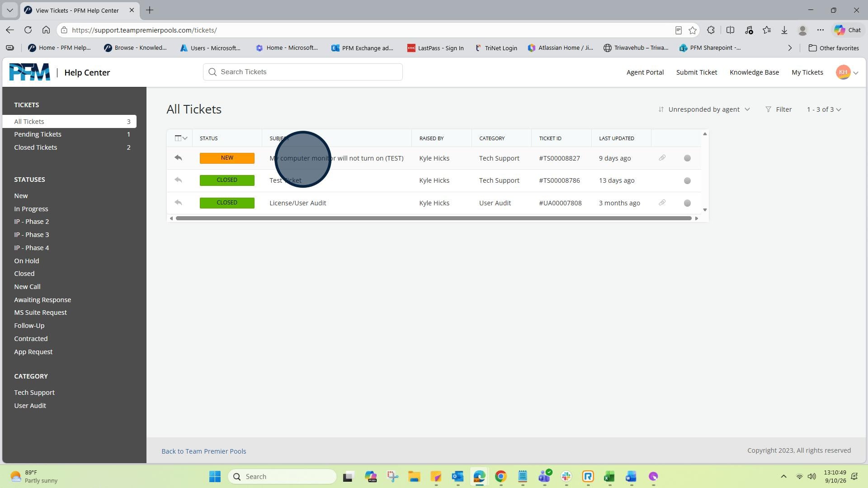Toggle the grey status dot on ticket #UA00007808
The image size is (868, 488).
click(x=687, y=203)
